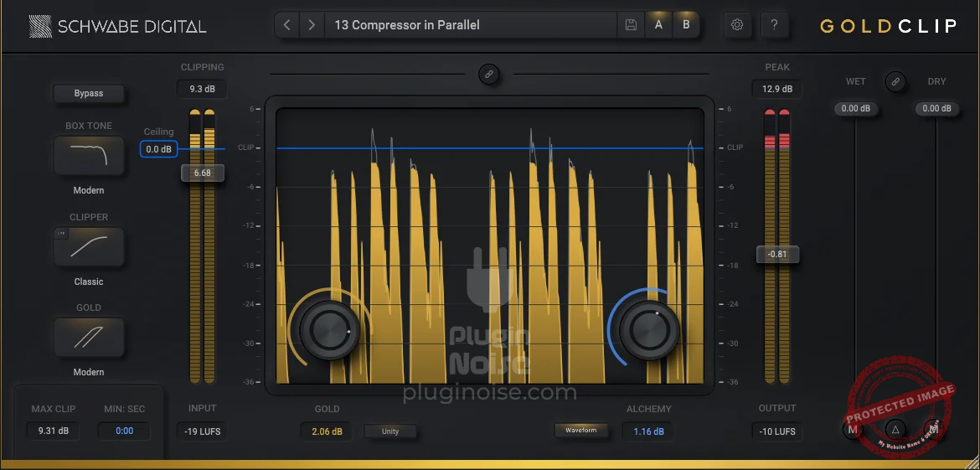Click the Unity button

click(x=390, y=431)
